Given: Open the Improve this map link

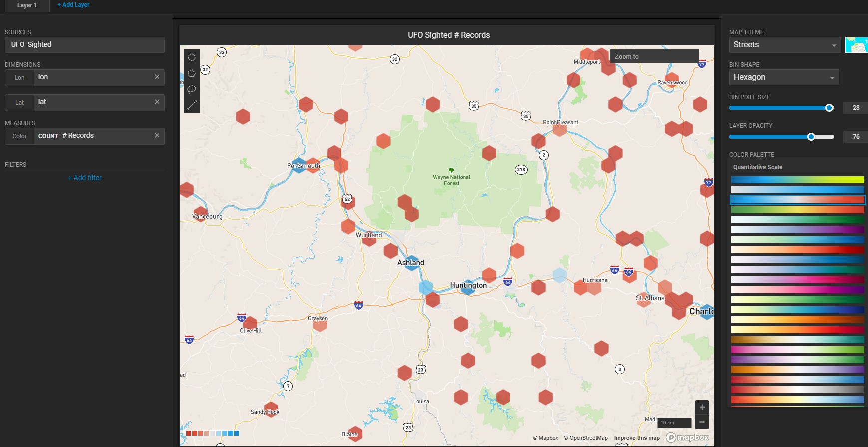Looking at the screenshot, I should (x=636, y=438).
